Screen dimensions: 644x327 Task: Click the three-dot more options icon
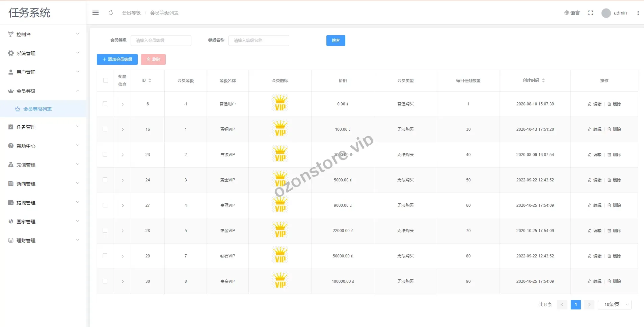(x=638, y=13)
